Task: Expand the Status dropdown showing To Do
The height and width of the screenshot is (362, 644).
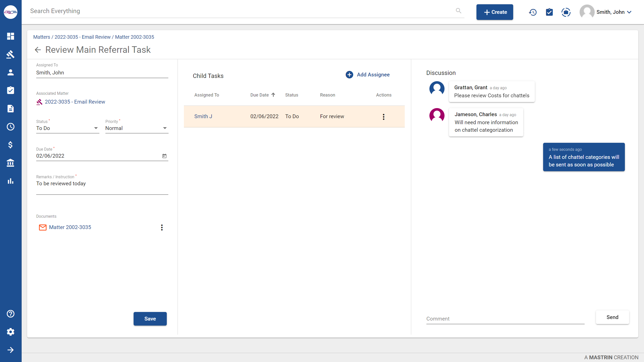Action: click(96, 128)
